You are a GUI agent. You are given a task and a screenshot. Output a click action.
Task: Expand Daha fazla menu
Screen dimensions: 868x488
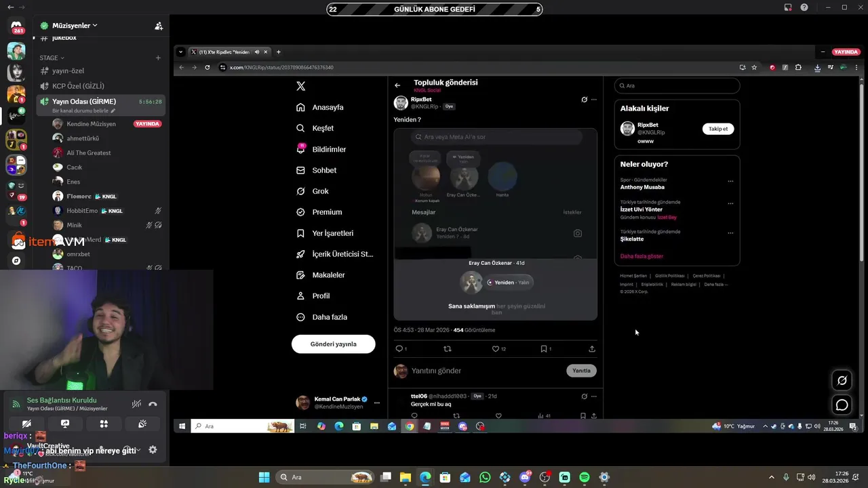(321, 317)
